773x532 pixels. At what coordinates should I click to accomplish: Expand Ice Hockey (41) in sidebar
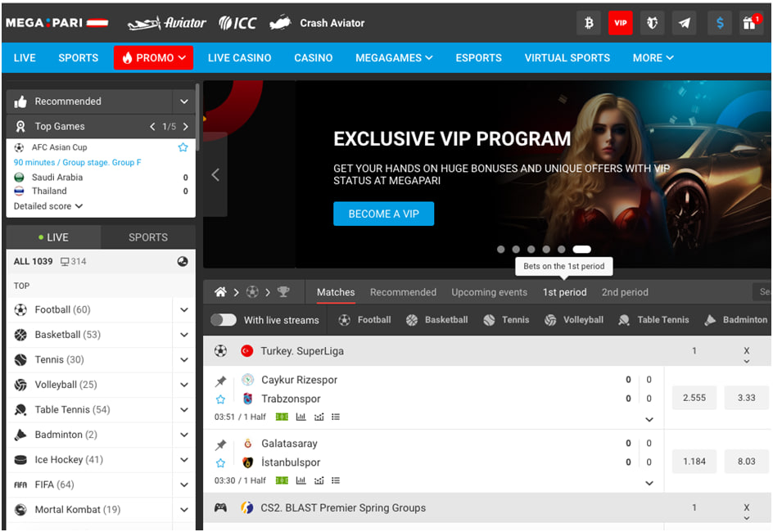[184, 460]
